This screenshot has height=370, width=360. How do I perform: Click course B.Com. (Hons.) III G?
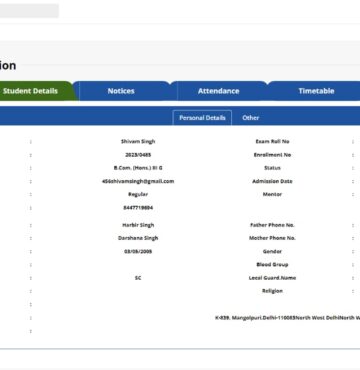(x=138, y=168)
